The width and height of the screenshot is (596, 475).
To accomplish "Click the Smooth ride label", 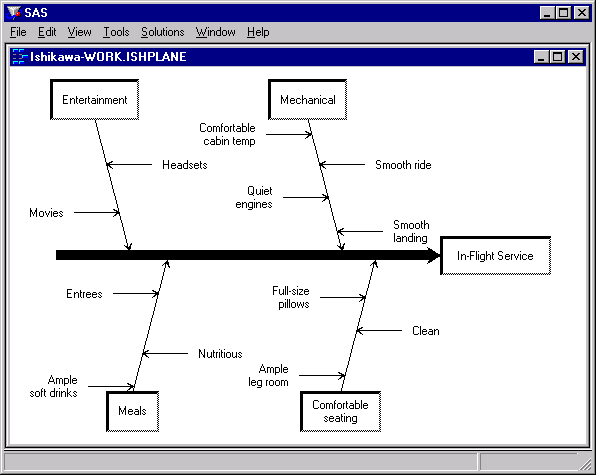I will tap(403, 165).
